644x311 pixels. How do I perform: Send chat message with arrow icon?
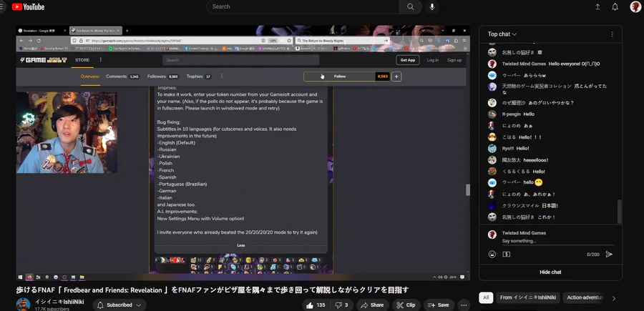[609, 255]
